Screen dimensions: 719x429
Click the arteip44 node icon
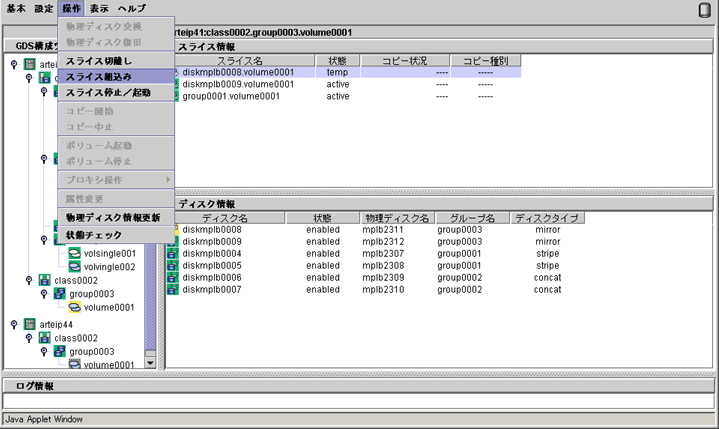click(29, 325)
